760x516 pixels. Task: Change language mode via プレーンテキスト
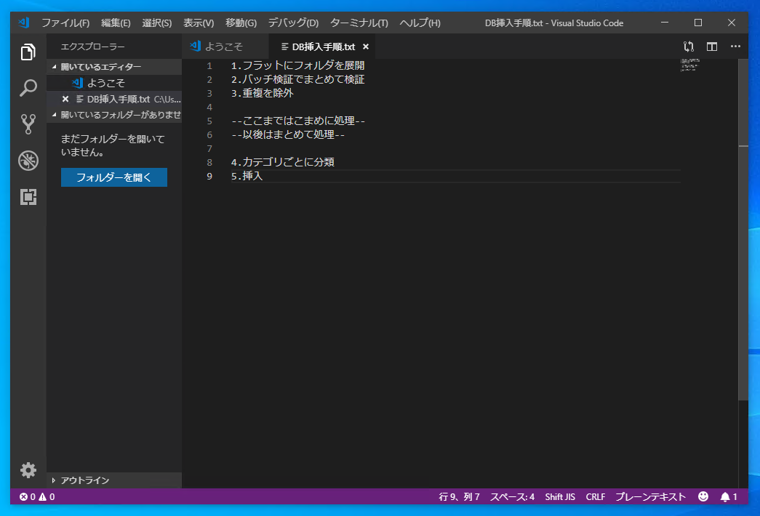[x=650, y=497]
